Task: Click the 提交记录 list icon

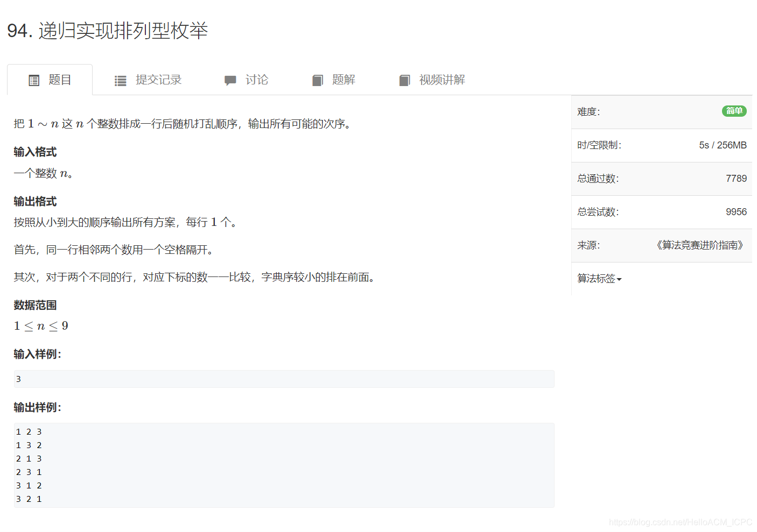Action: 121,81
